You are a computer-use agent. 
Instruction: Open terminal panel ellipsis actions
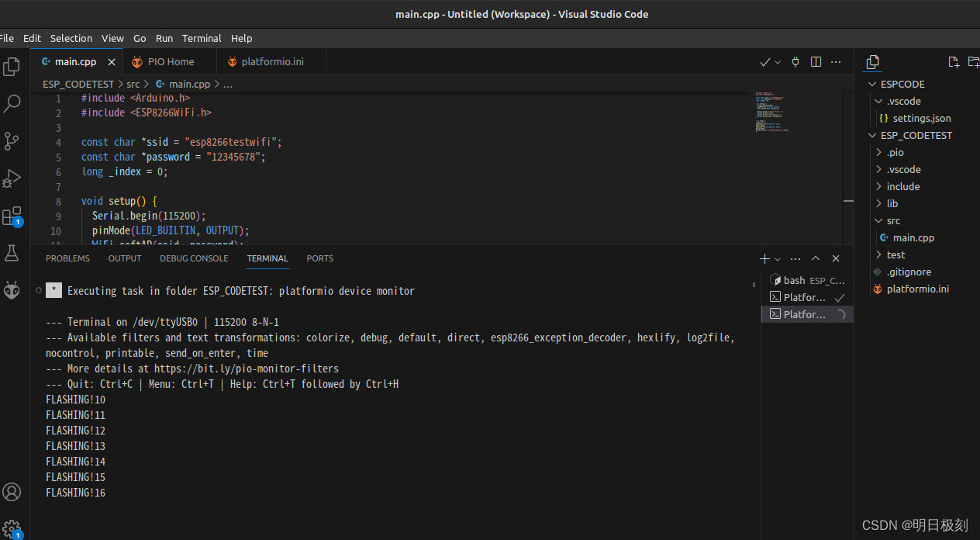[x=795, y=258]
